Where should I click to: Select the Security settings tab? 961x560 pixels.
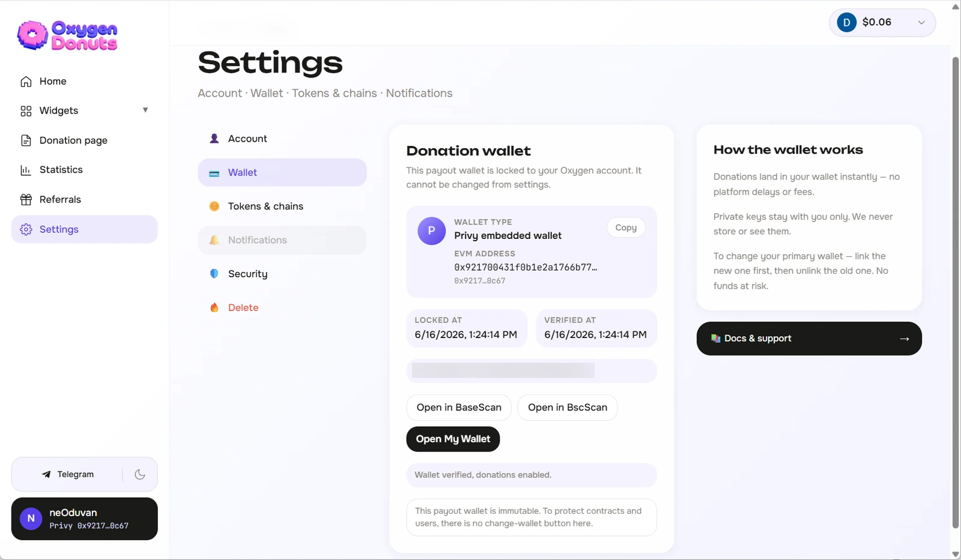point(282,274)
